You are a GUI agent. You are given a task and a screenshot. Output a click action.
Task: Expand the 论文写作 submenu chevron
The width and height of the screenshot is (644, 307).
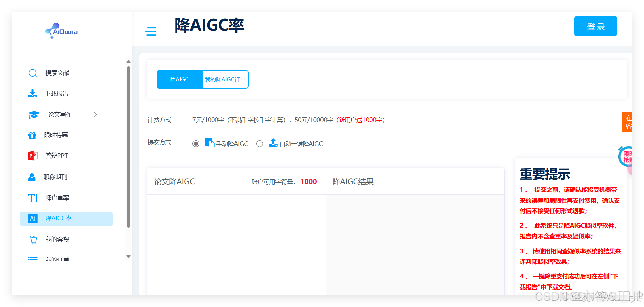[95, 114]
